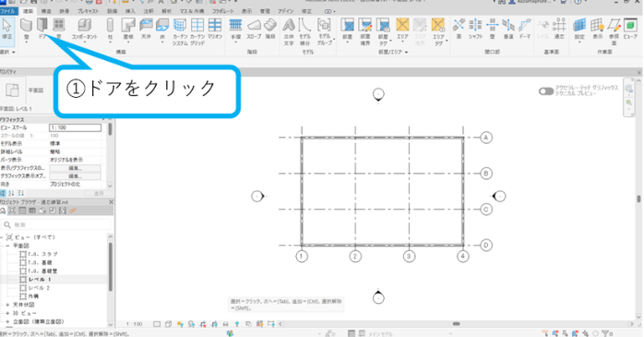The height and width of the screenshot is (337, 644).
Task: Expand the Room/Area (部屋/エリア) panel dropdown
Action: [393, 53]
